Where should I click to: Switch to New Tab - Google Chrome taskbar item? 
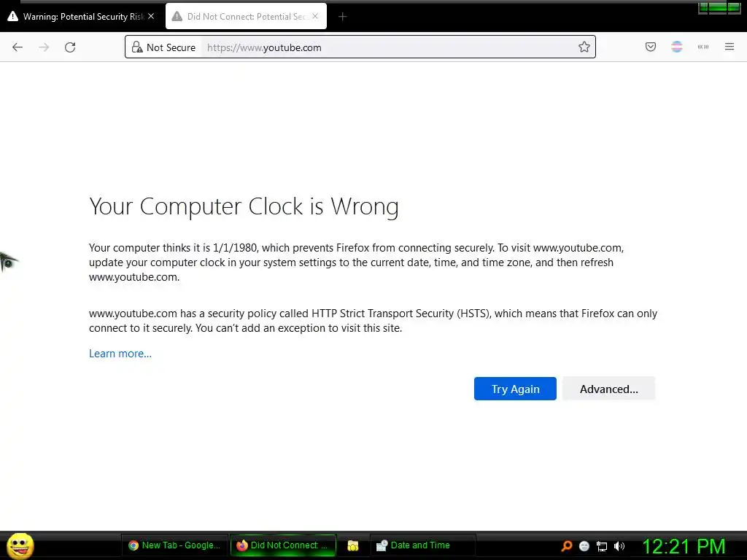click(175, 545)
